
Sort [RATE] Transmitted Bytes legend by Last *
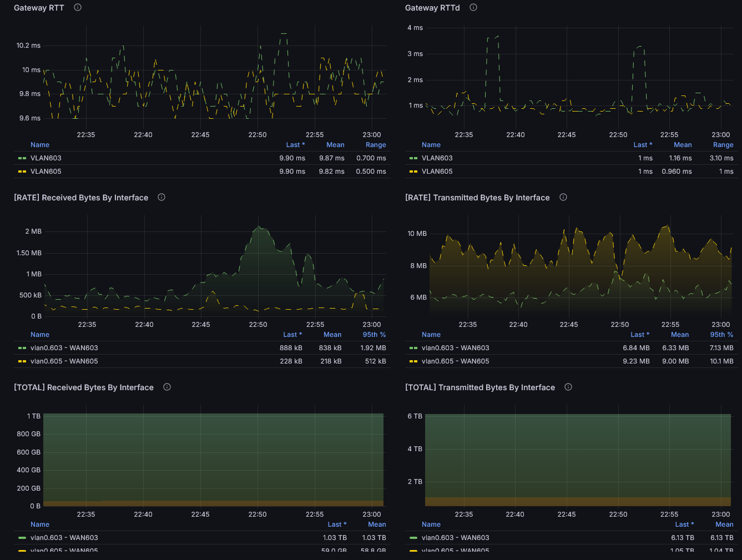pyautogui.click(x=640, y=335)
